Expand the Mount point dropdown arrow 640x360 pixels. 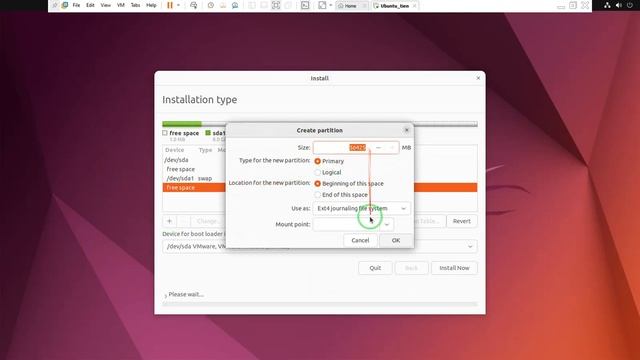(387, 224)
